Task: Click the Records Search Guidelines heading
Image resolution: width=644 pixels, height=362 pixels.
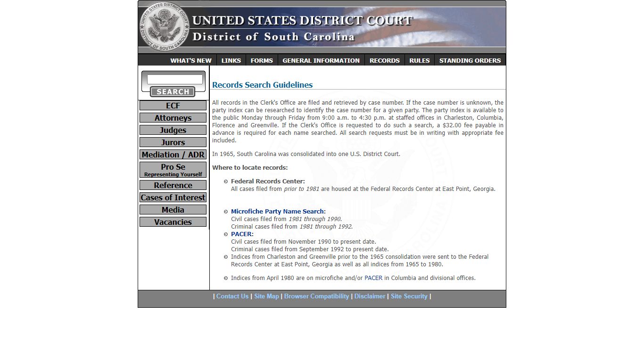Action: click(263, 85)
